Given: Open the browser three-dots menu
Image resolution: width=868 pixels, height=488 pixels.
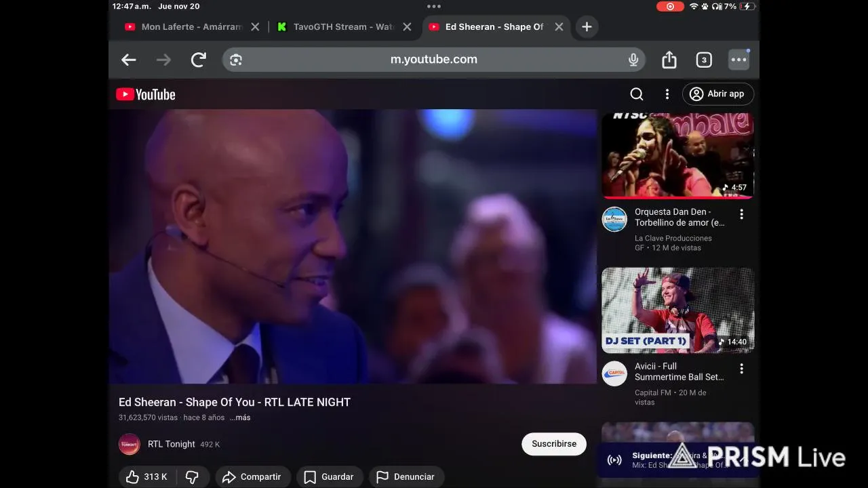Looking at the screenshot, I should (x=739, y=60).
